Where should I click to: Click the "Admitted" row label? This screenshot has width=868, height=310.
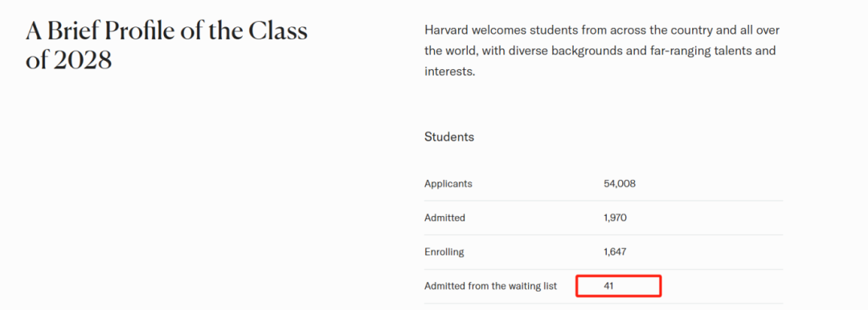444,218
